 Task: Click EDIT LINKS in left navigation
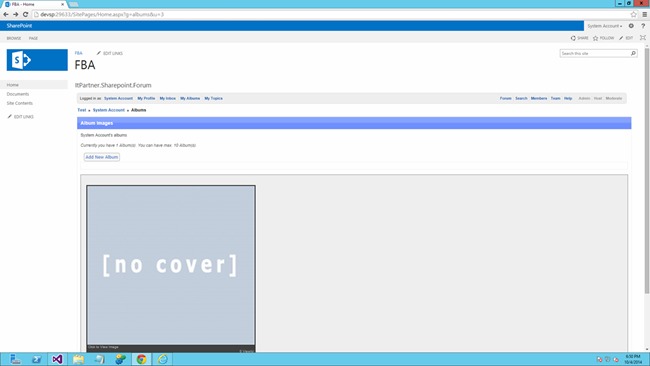coord(20,116)
